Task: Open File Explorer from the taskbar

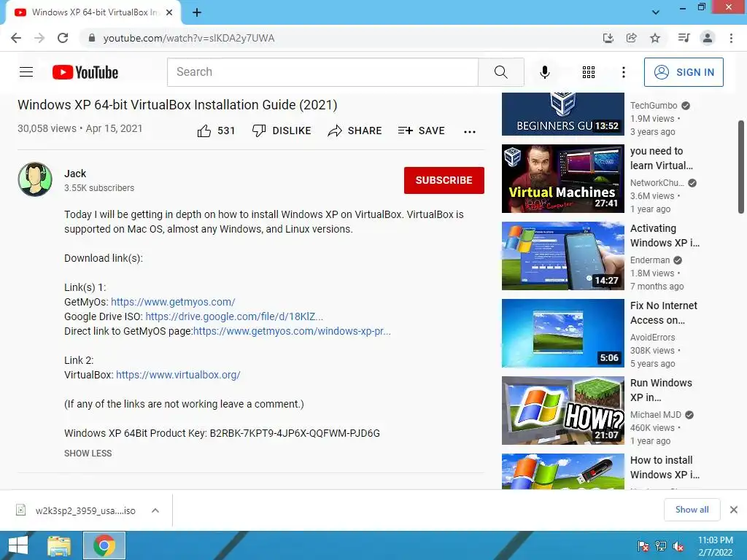Action: (x=59, y=545)
